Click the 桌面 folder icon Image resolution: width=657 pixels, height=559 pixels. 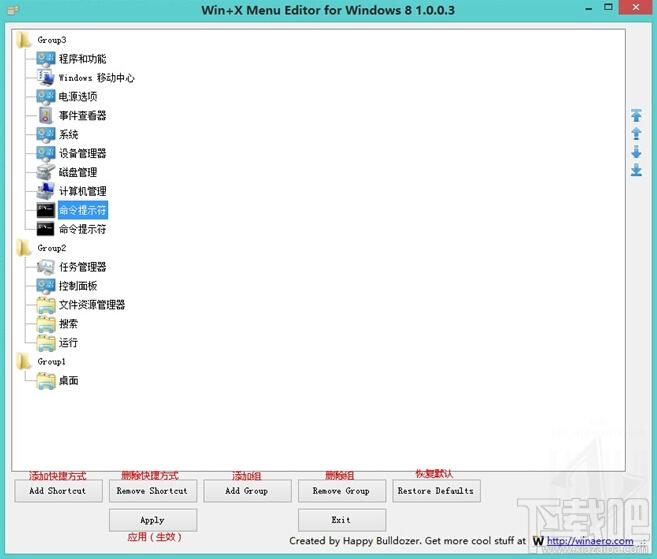pyautogui.click(x=46, y=380)
